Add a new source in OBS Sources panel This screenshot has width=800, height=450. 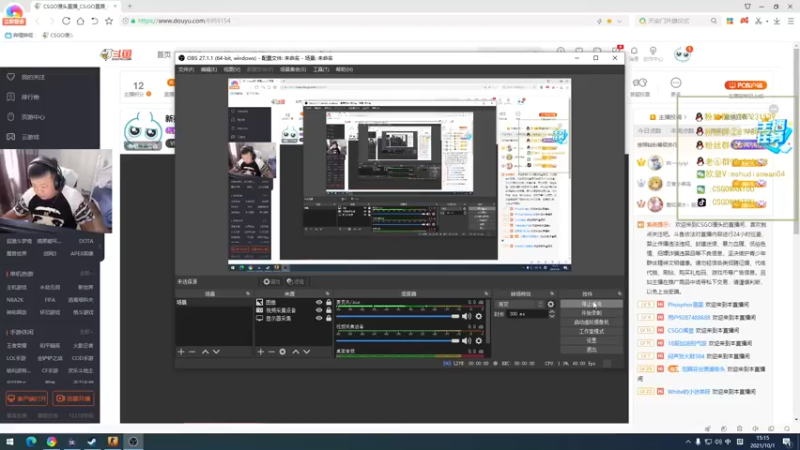261,352
